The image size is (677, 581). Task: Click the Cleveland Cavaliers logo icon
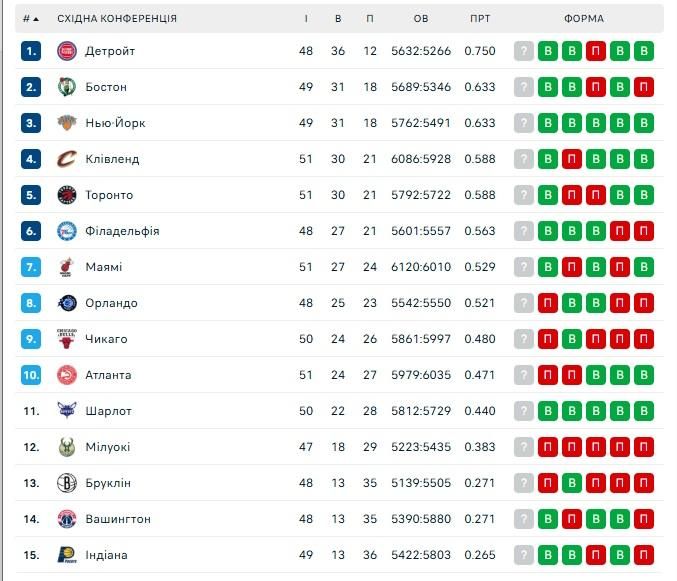click(x=66, y=159)
